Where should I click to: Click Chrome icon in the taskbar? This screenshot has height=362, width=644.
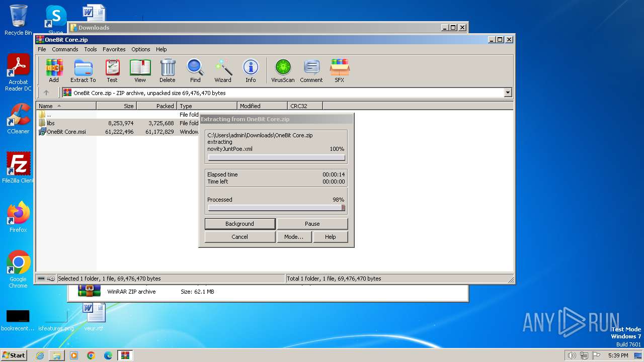91,355
